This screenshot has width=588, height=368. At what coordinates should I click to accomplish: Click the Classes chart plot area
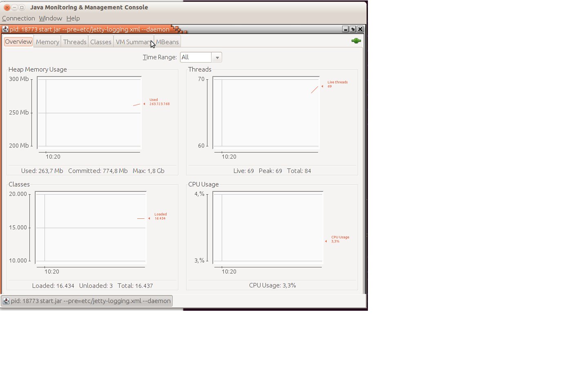point(91,227)
